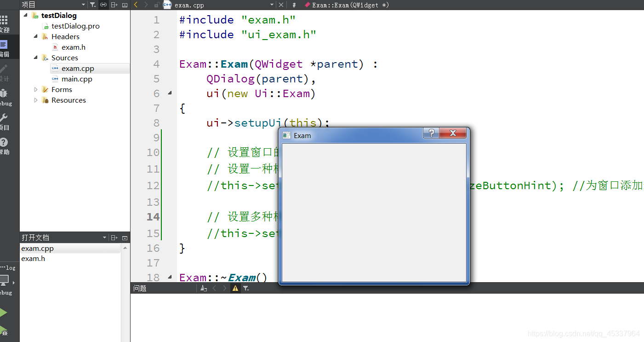Open the Open Documents panel dropdown arrow
Screen dimensions: 644x342
coord(104,238)
